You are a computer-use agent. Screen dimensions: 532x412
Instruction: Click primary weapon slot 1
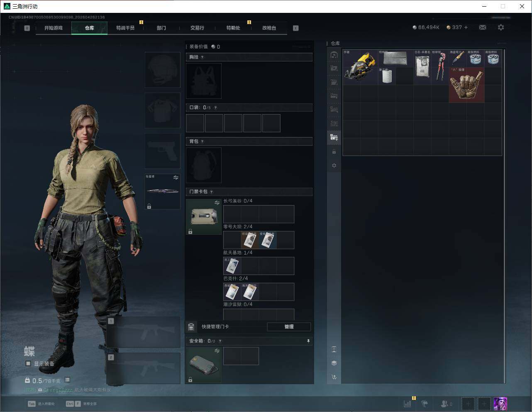point(144,332)
